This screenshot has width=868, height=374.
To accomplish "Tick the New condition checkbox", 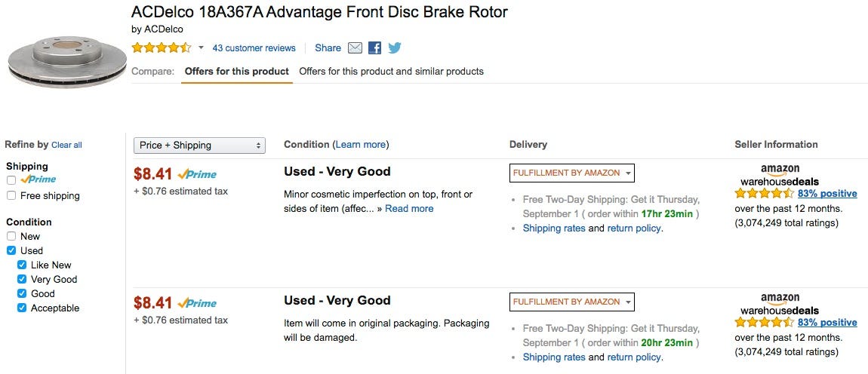I will (x=11, y=236).
